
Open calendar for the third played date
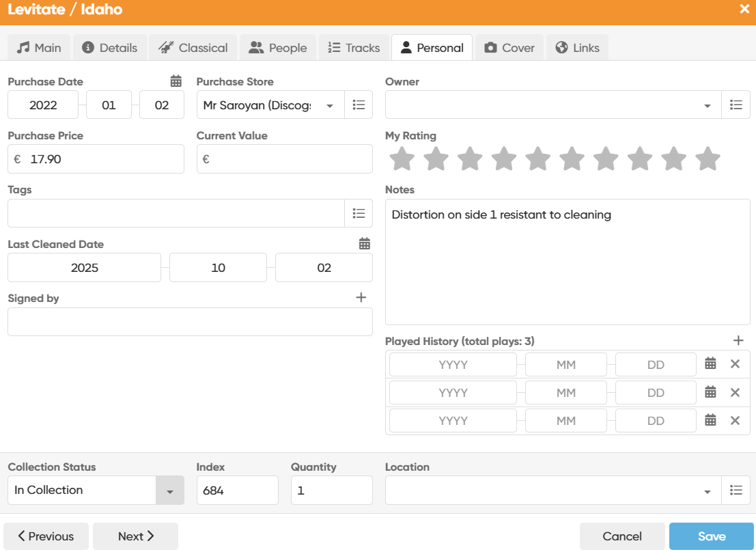[x=710, y=421]
